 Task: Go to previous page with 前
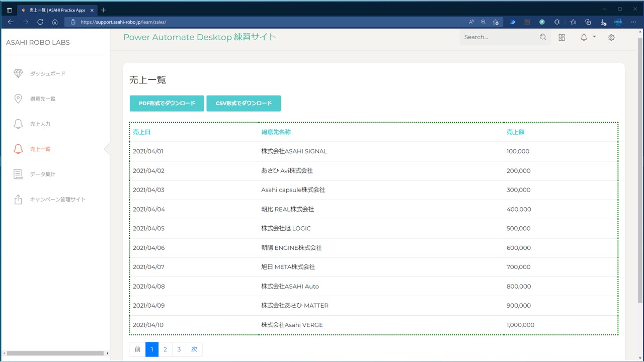(137, 349)
